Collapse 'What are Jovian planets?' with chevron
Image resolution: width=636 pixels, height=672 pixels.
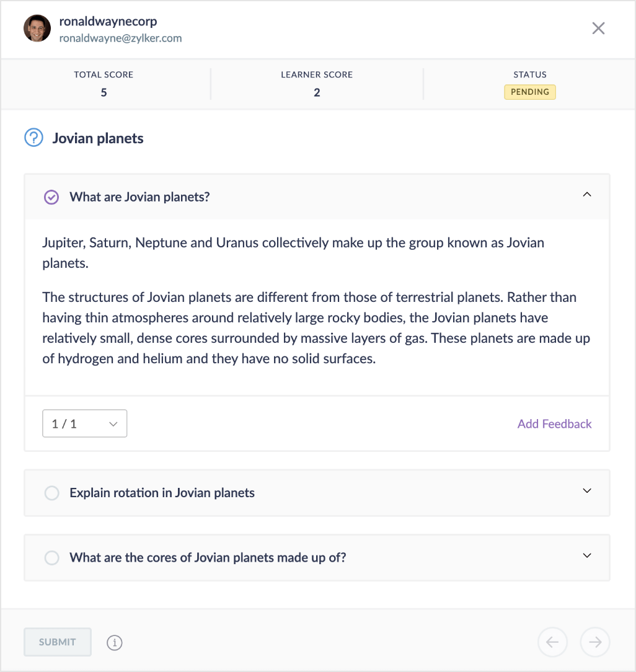tap(587, 195)
